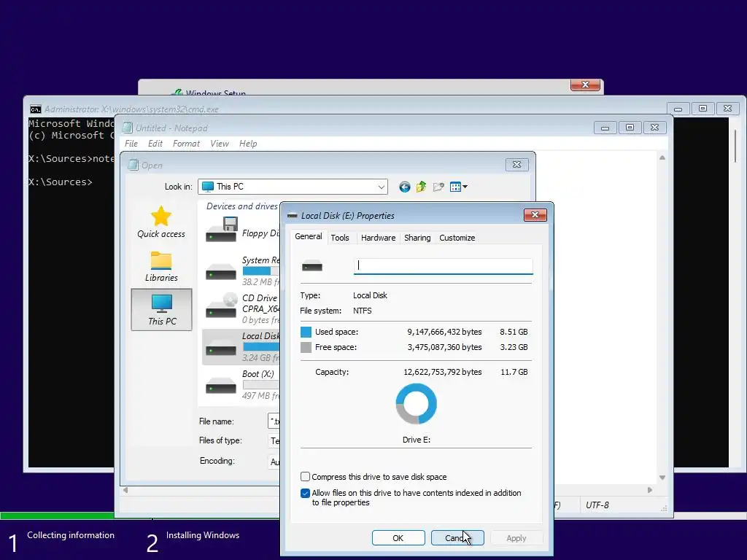Click the Installing Windows step label
The width and height of the screenshot is (747, 560).
tap(203, 535)
